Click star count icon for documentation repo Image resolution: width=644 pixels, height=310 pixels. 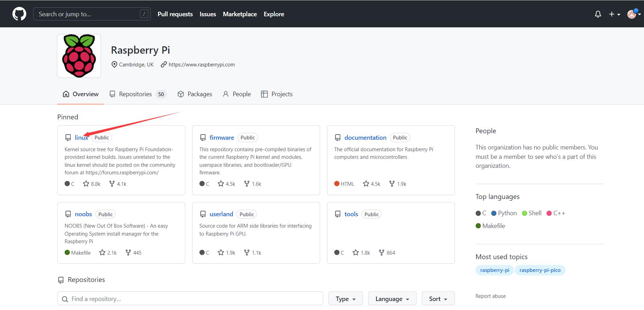point(366,184)
